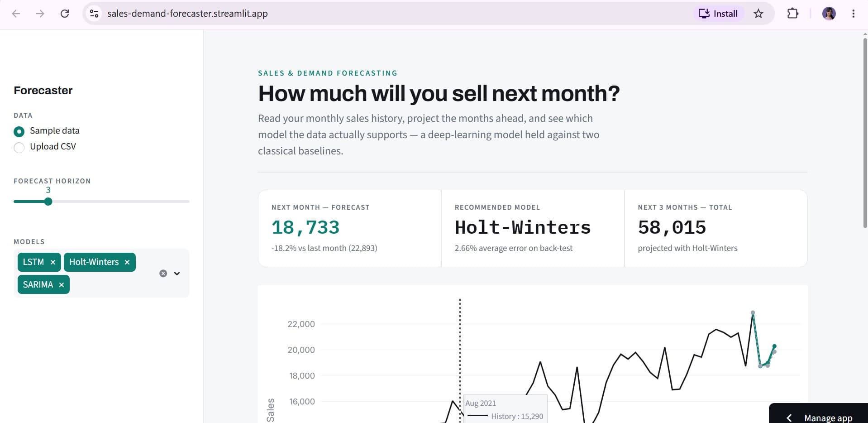
Task: Click the SALES & DEMAND FORECASTING label
Action: tap(328, 73)
